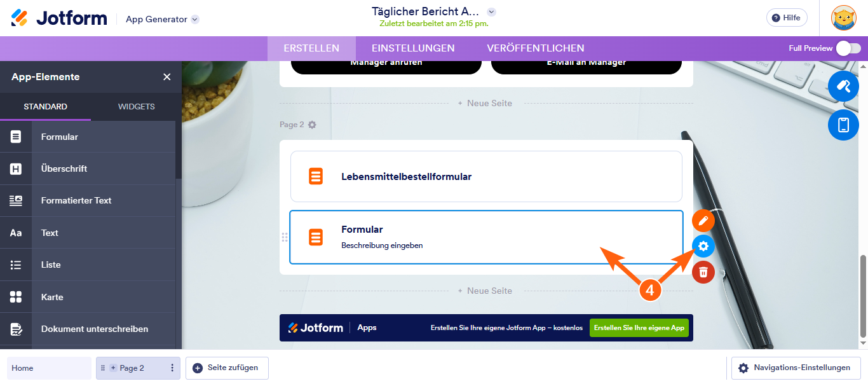868x386 pixels.
Task: Open the Home page tab
Action: (x=50, y=368)
